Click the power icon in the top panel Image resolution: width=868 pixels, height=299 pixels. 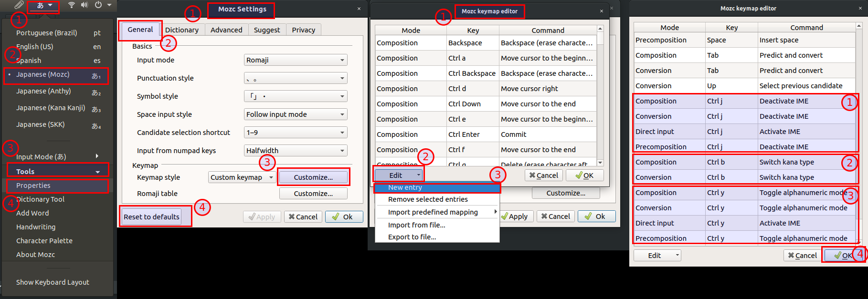pyautogui.click(x=98, y=5)
